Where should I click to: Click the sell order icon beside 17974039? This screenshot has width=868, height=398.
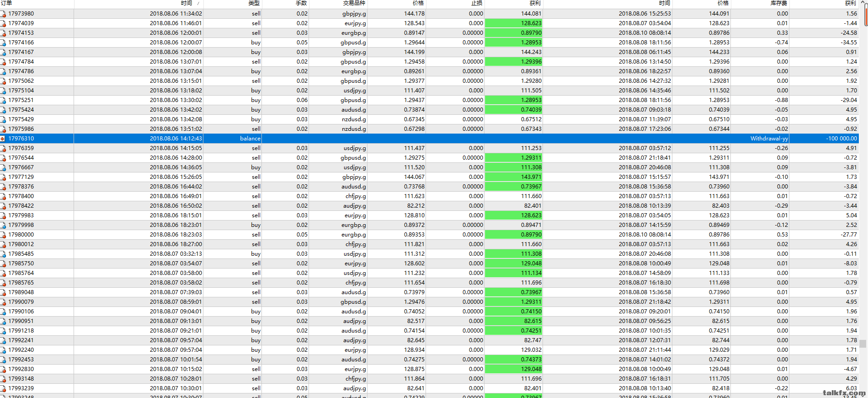3,23
